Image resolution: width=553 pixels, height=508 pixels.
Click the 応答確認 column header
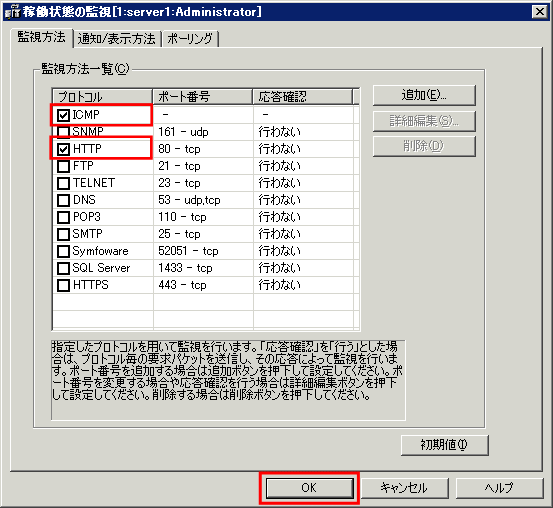point(303,96)
